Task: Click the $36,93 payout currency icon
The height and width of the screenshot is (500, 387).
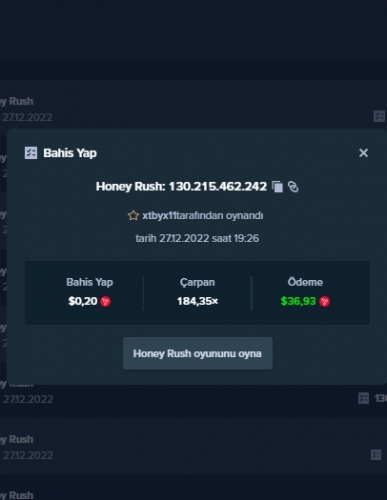Action: point(324,301)
